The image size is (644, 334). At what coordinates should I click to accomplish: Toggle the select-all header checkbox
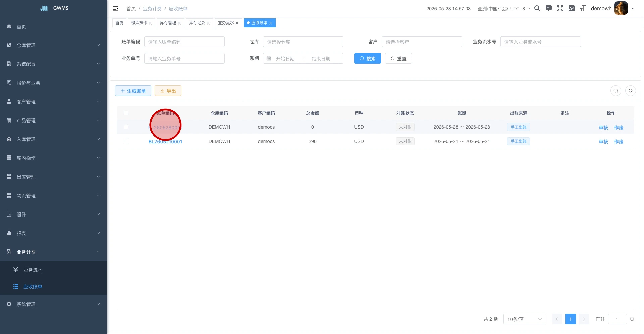(126, 113)
